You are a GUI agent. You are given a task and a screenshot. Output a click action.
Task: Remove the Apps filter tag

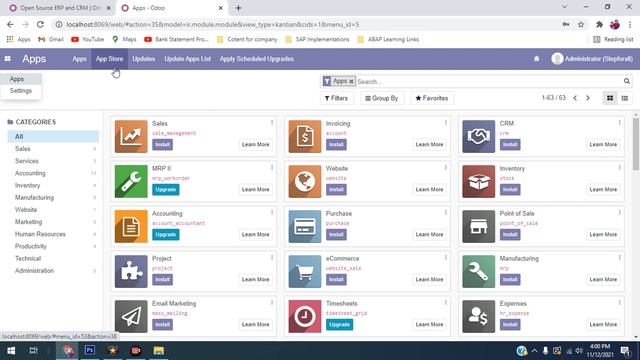pos(351,82)
